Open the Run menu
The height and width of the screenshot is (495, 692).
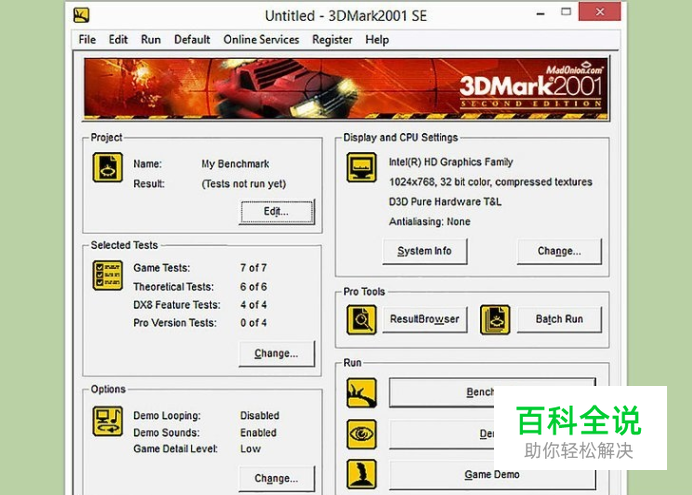point(151,40)
